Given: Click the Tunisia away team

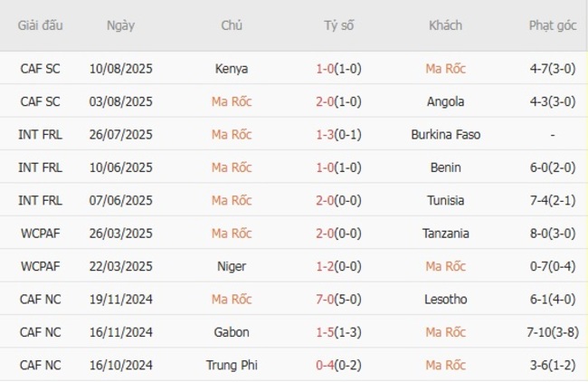Looking at the screenshot, I should coord(445,200).
